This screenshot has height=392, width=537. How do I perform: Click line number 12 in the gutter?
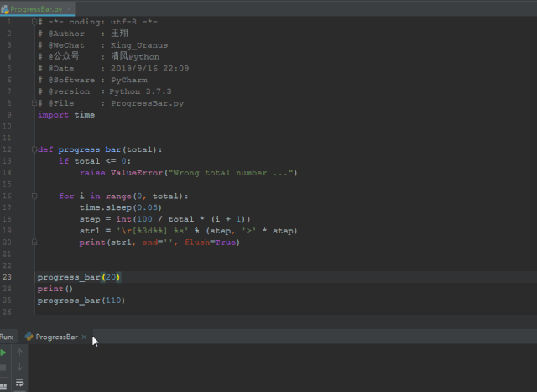[x=8, y=149]
